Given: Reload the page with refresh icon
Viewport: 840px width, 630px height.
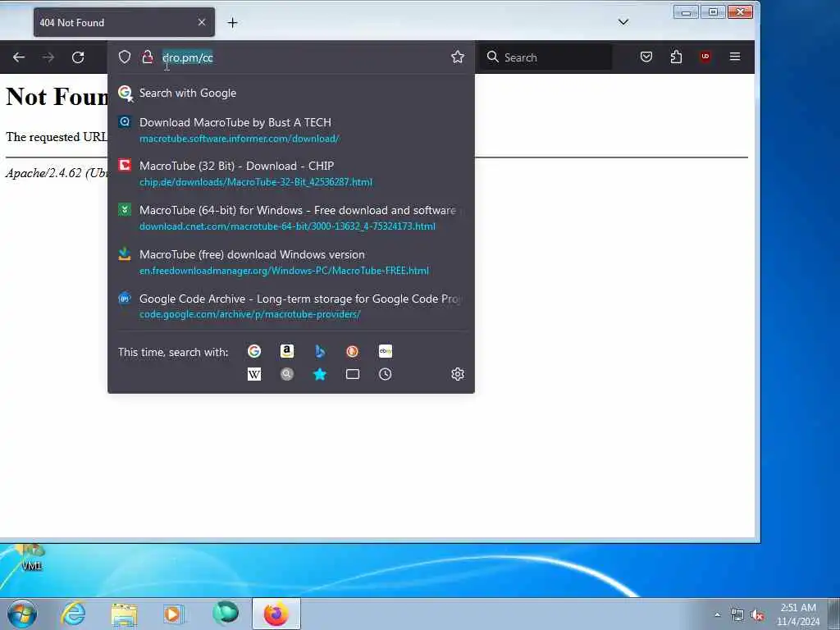Looking at the screenshot, I should pos(78,57).
